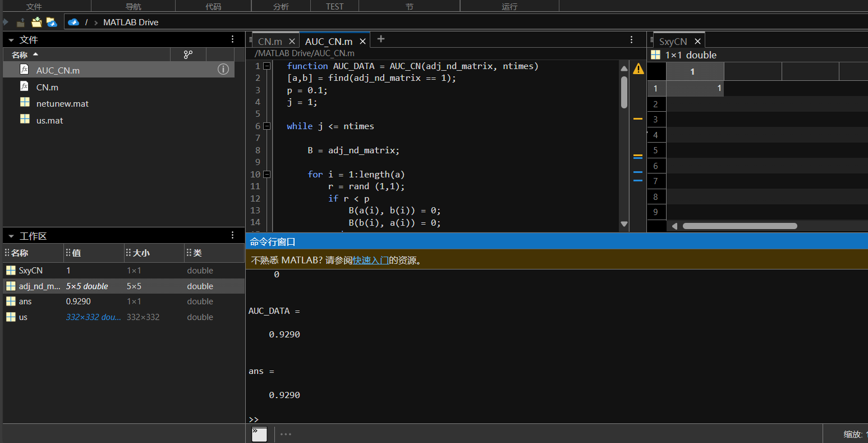Click the 导航 toolstrip section
868x443 pixels.
(x=134, y=7)
